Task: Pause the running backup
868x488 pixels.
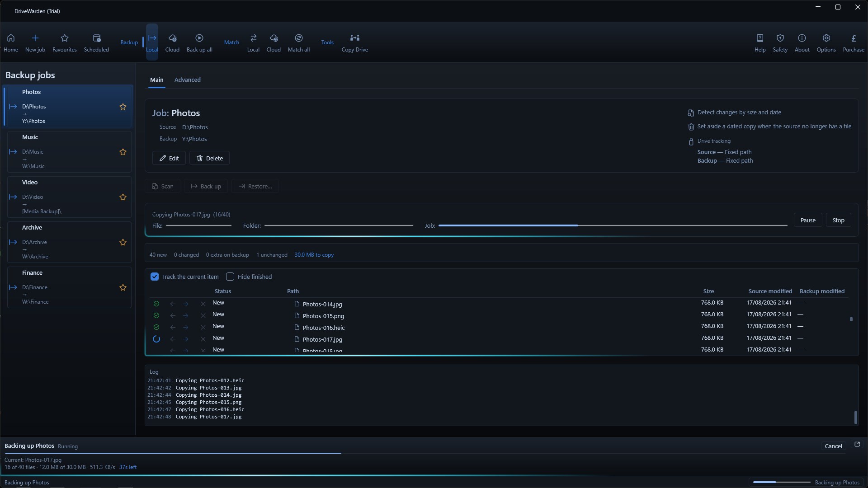Action: click(808, 221)
